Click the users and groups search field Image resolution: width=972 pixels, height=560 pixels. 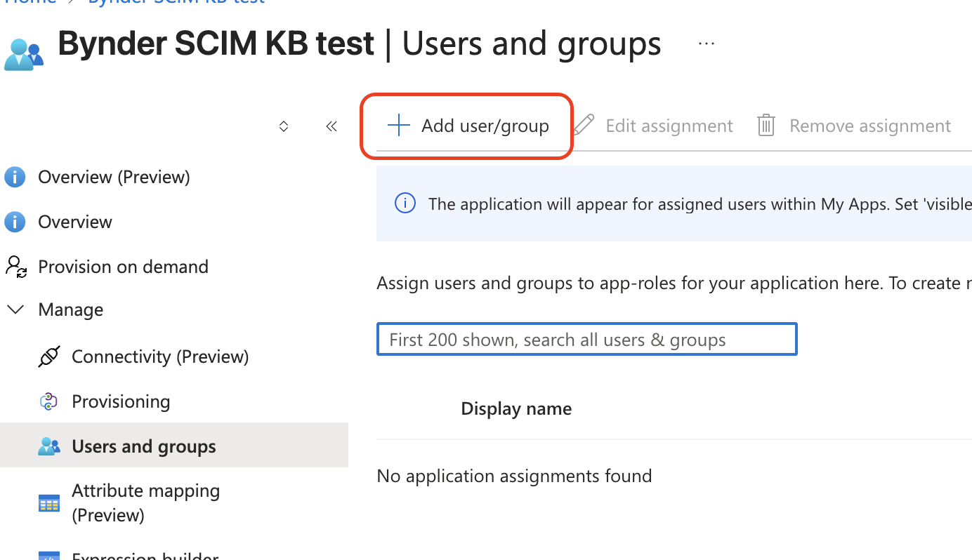586,339
